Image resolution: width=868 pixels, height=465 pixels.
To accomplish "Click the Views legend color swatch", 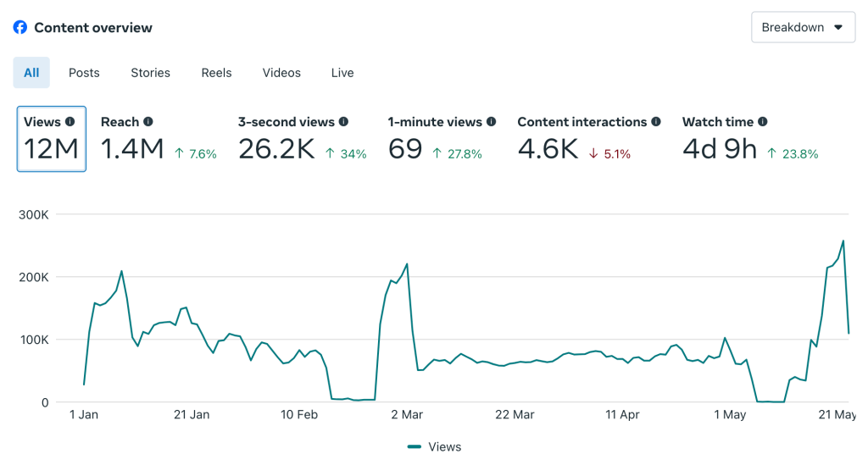I will 415,446.
